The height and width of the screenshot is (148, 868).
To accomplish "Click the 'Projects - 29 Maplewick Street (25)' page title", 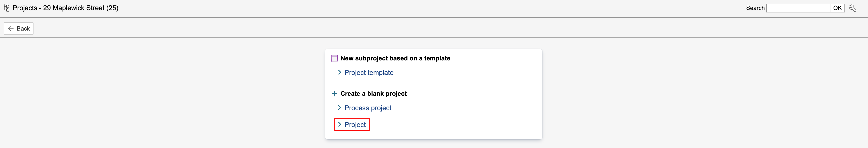I will coord(65,8).
